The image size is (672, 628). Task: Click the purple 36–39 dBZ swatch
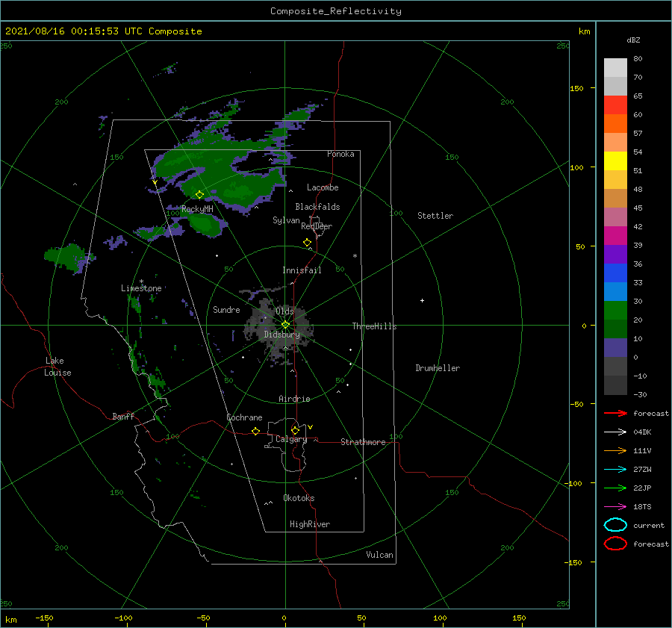pos(615,254)
